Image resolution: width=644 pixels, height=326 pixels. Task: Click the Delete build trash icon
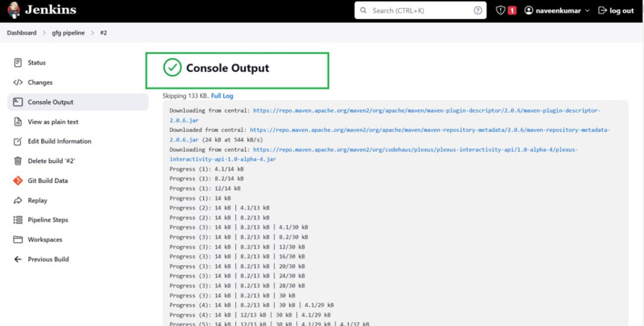(x=18, y=161)
